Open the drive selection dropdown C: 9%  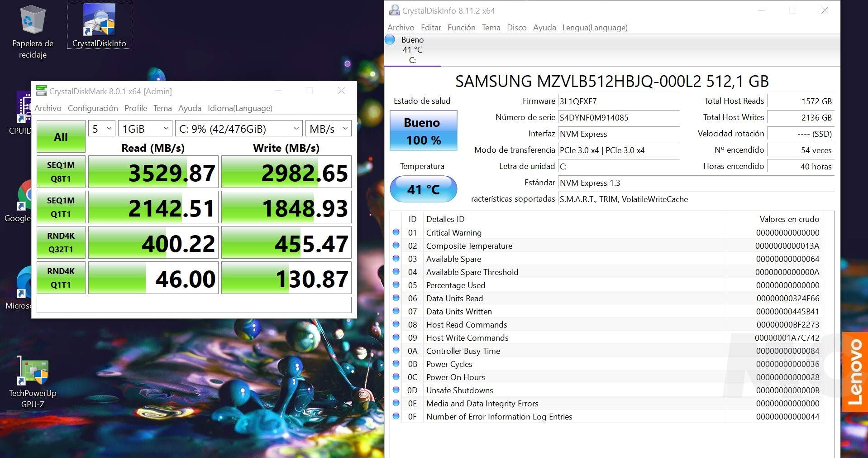[238, 129]
